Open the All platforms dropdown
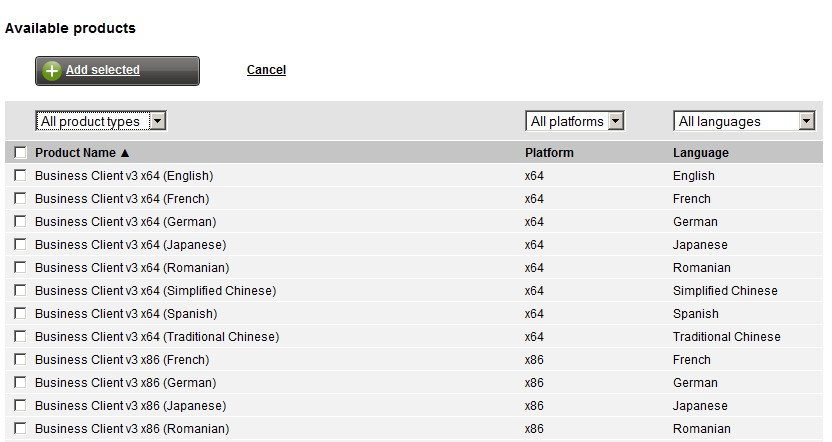The image size is (832, 442). click(575, 122)
